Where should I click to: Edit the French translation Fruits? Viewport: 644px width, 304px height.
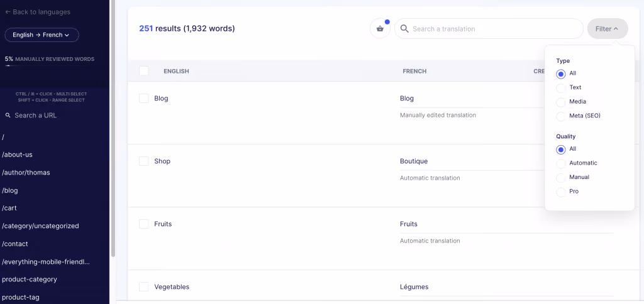[x=409, y=224]
